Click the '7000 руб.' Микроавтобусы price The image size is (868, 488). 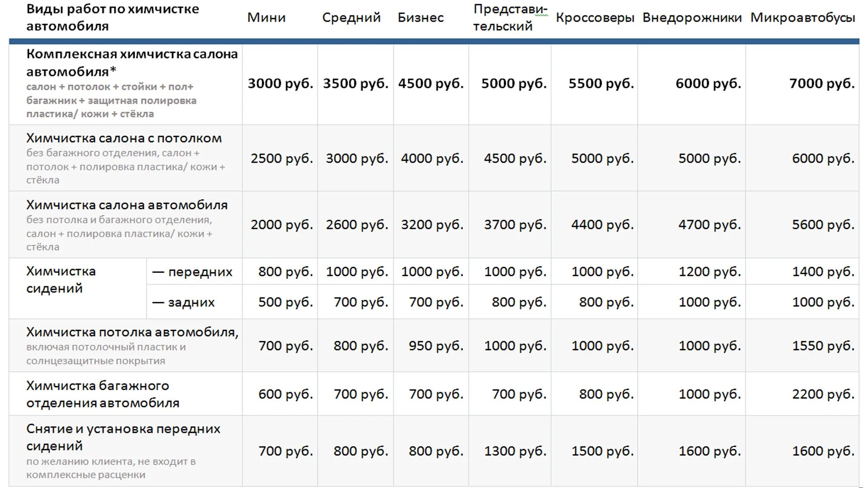[x=822, y=83]
